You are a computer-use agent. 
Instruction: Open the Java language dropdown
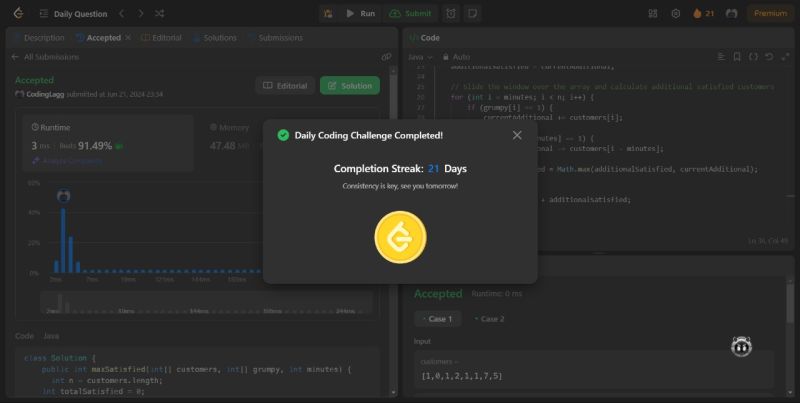[x=420, y=57]
